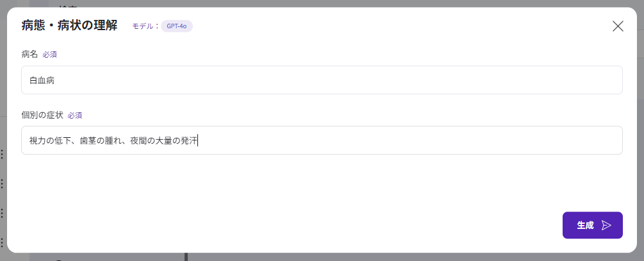Click the bottom drag-handle dots at left edge

click(x=2, y=242)
